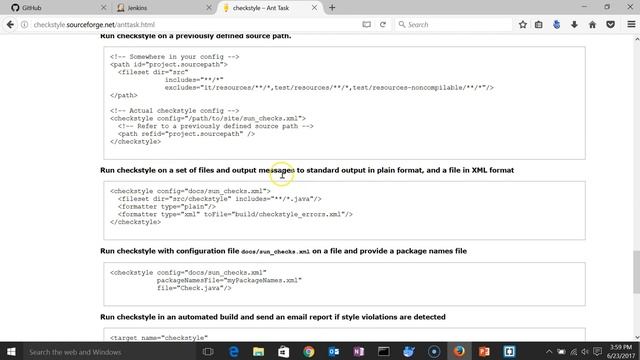Show hidden tray icons

click(549, 351)
